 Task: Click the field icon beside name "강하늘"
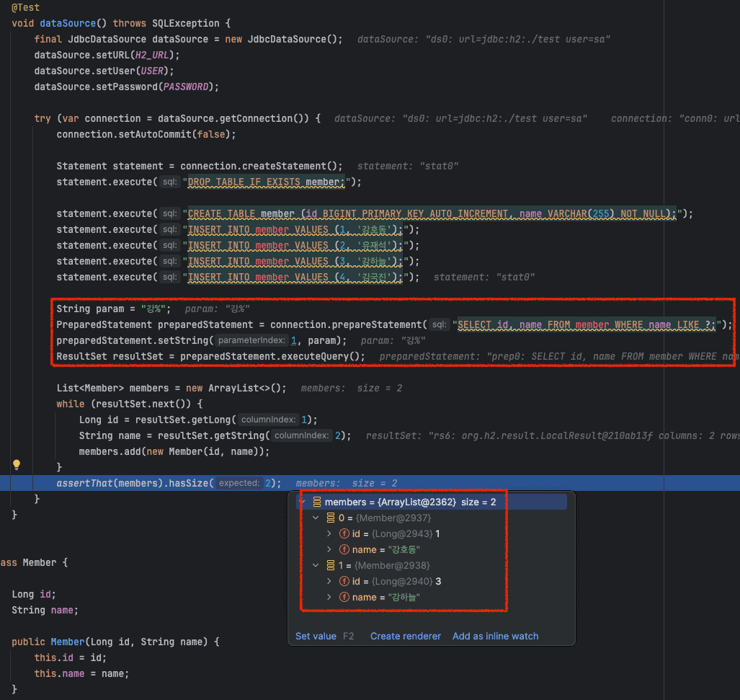pyautogui.click(x=344, y=597)
